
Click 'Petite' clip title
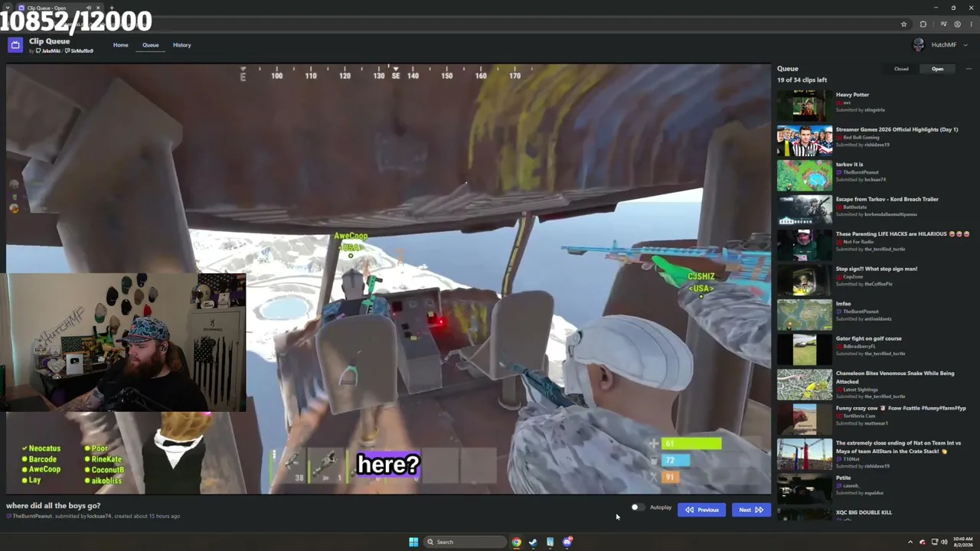(x=843, y=478)
